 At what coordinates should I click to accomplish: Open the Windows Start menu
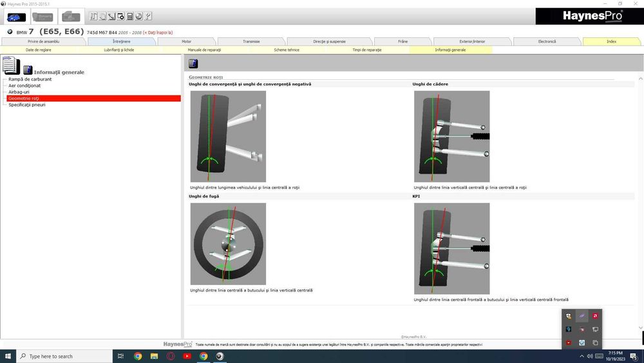(8, 356)
